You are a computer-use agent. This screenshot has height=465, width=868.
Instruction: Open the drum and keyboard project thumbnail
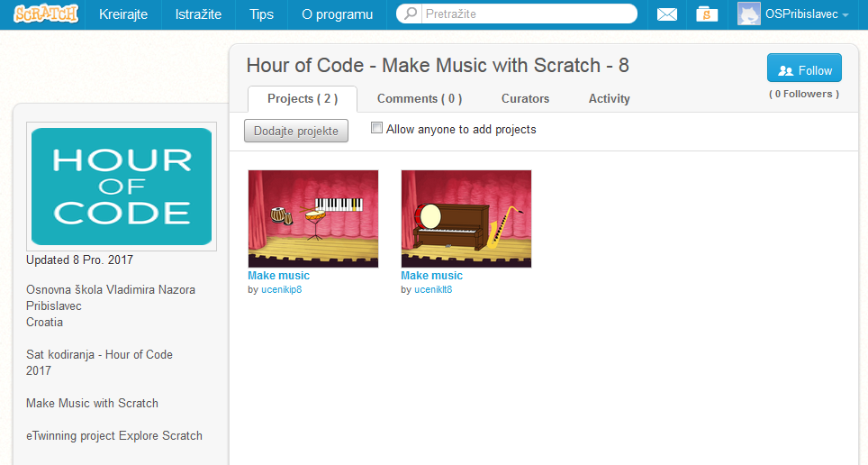313,219
